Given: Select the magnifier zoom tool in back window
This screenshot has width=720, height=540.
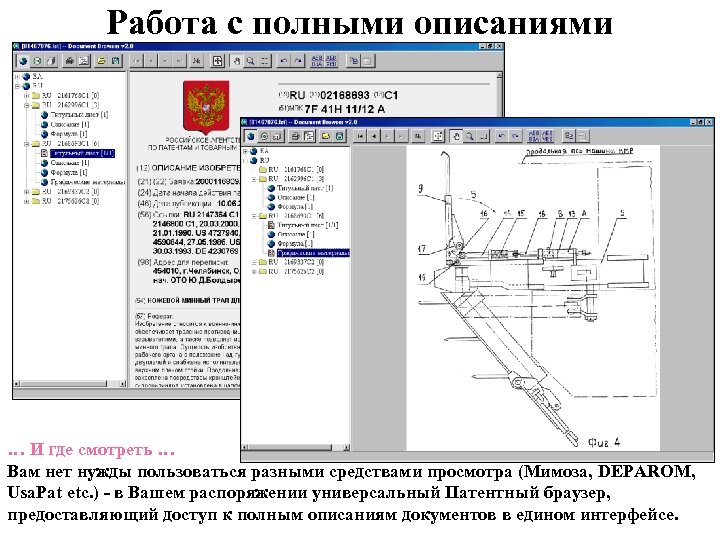Looking at the screenshot, I should point(251,61).
